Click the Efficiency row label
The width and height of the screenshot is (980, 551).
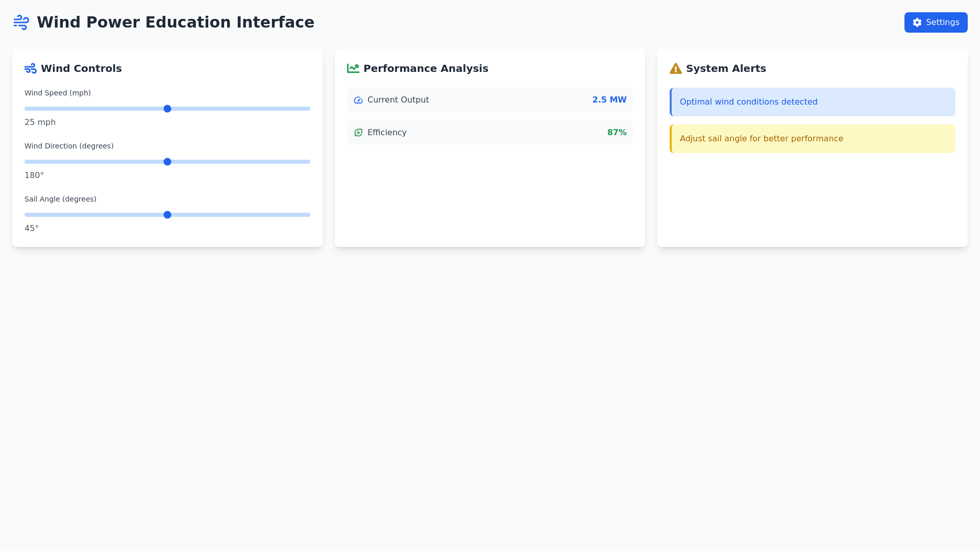pyautogui.click(x=387, y=133)
